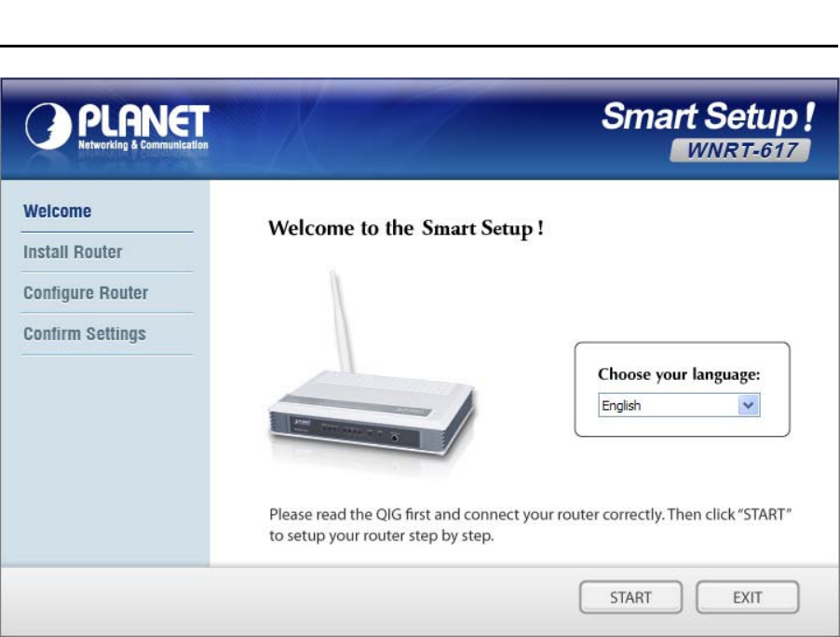Go to the Install Router step
Viewport: 840px width, 637px height.
[x=73, y=251]
